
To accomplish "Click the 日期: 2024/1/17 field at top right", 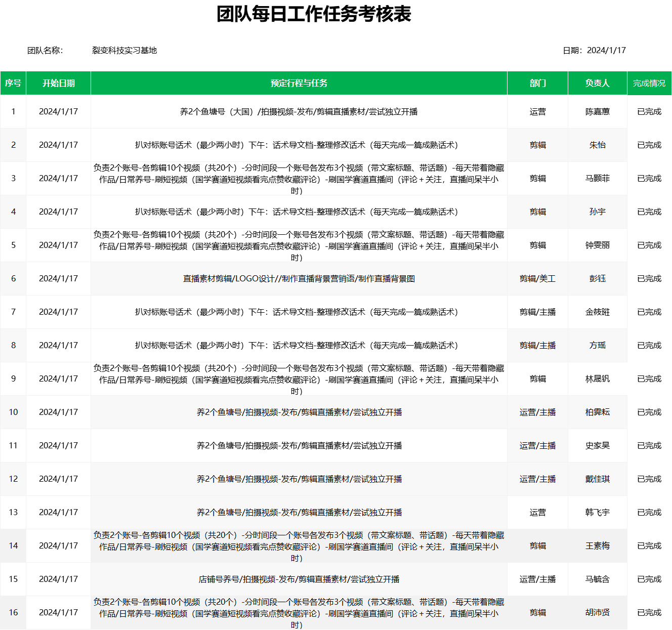I will (x=594, y=51).
